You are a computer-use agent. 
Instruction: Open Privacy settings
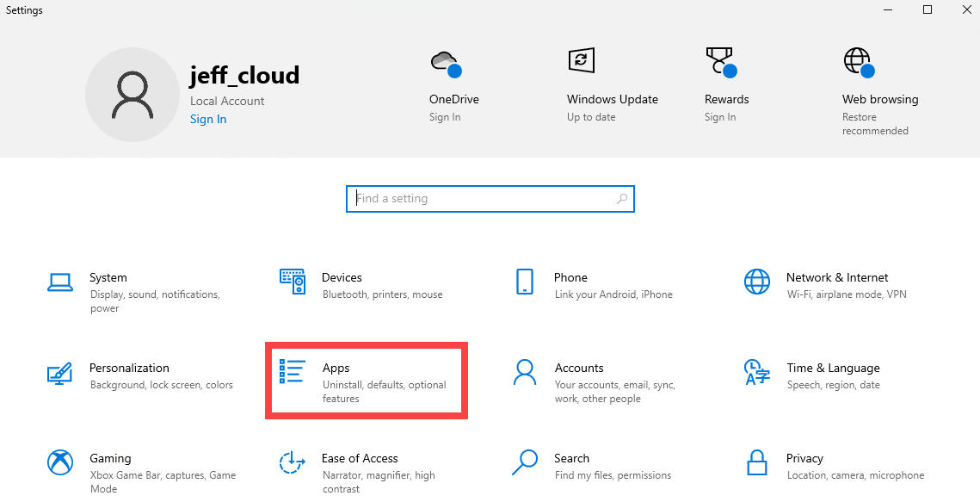[804, 465]
